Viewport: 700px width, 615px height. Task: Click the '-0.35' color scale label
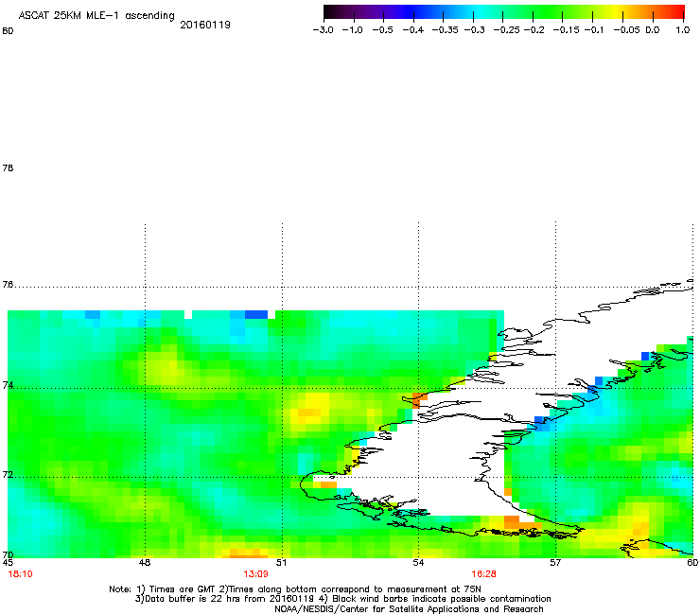[x=446, y=30]
